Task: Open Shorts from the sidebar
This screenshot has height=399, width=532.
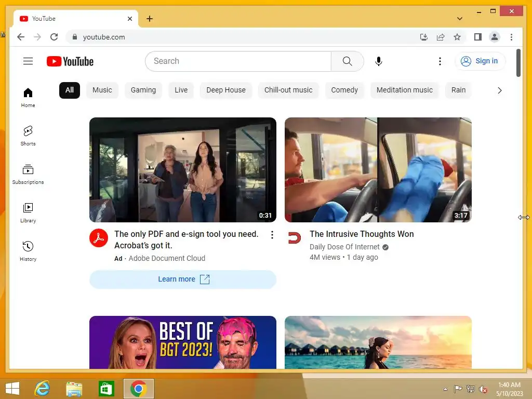Action: [28, 136]
